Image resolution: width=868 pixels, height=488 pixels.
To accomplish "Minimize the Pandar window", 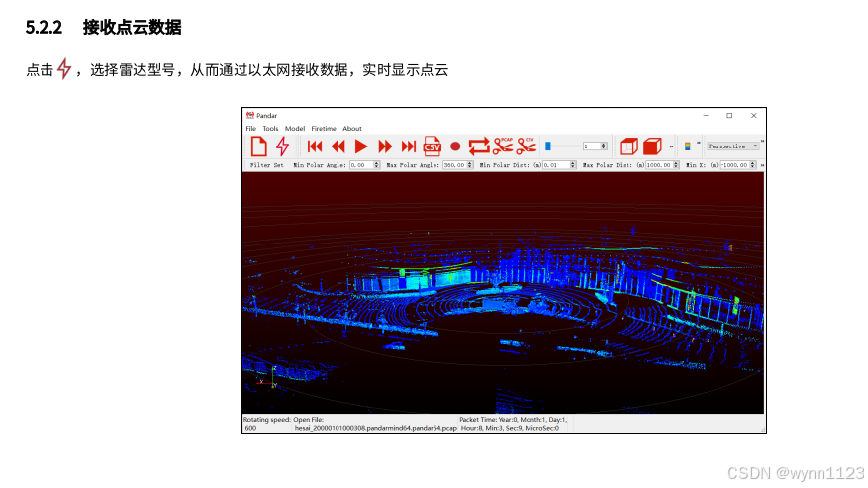I will (x=706, y=115).
